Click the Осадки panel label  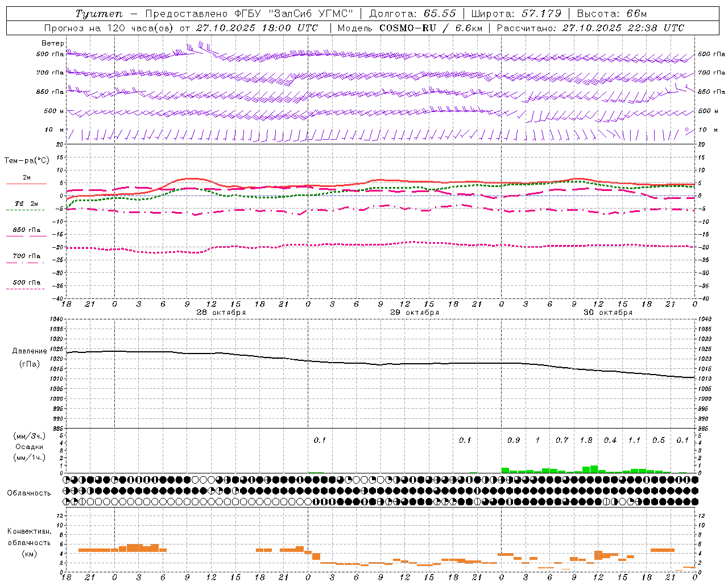point(30,447)
